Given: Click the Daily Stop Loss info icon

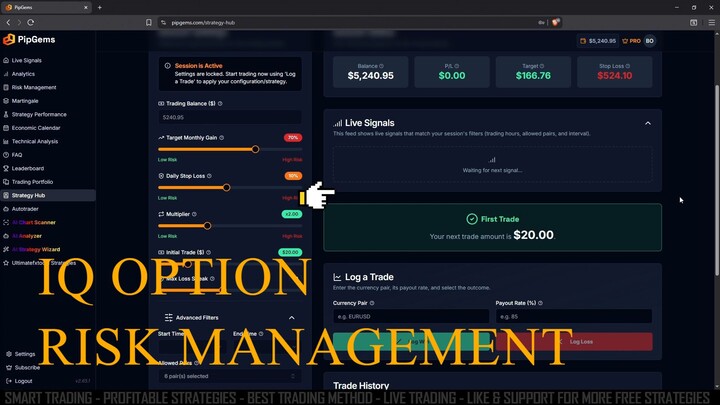Looking at the screenshot, I should coord(209,176).
